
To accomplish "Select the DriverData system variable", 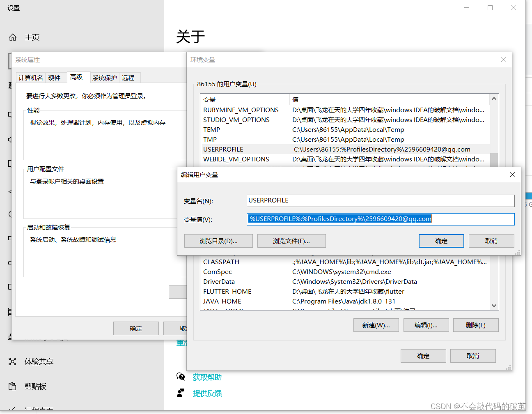I will click(345, 282).
